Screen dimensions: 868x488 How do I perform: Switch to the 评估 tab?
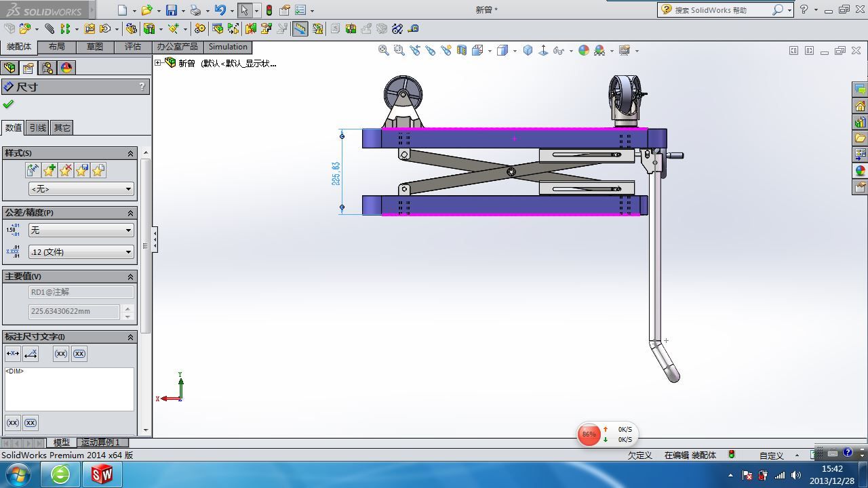point(133,47)
